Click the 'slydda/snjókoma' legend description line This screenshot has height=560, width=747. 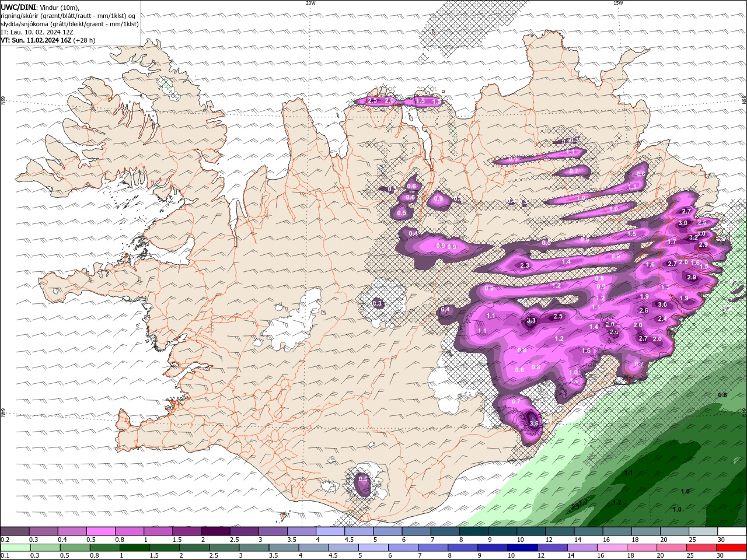(70, 24)
